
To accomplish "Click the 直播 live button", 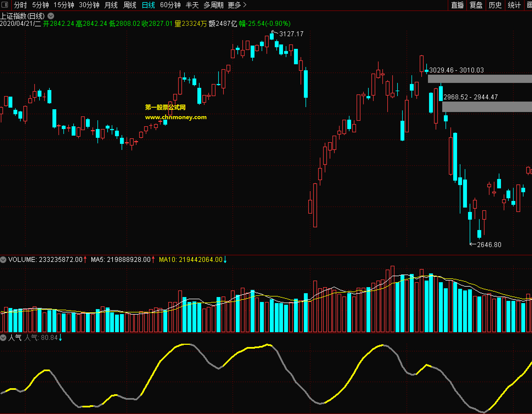I will pos(457,5).
